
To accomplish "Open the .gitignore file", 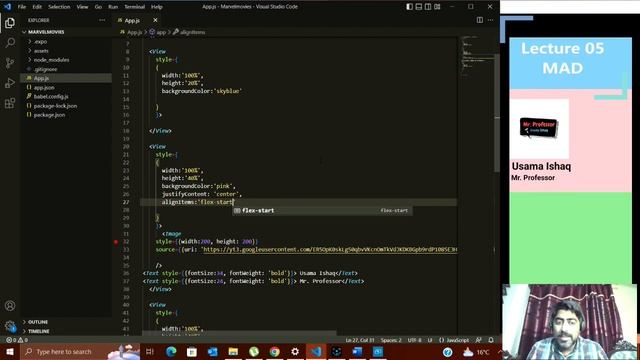I will coord(66,69).
